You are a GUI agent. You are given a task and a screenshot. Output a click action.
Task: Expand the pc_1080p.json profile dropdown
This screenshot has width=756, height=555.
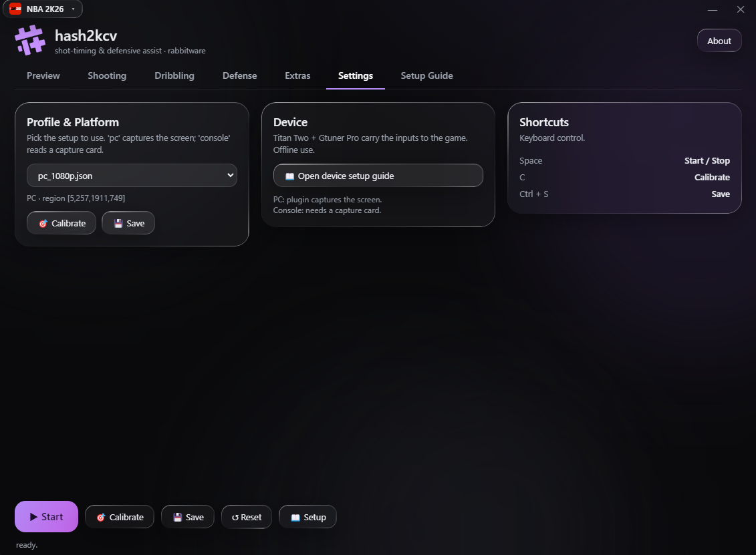click(x=132, y=176)
